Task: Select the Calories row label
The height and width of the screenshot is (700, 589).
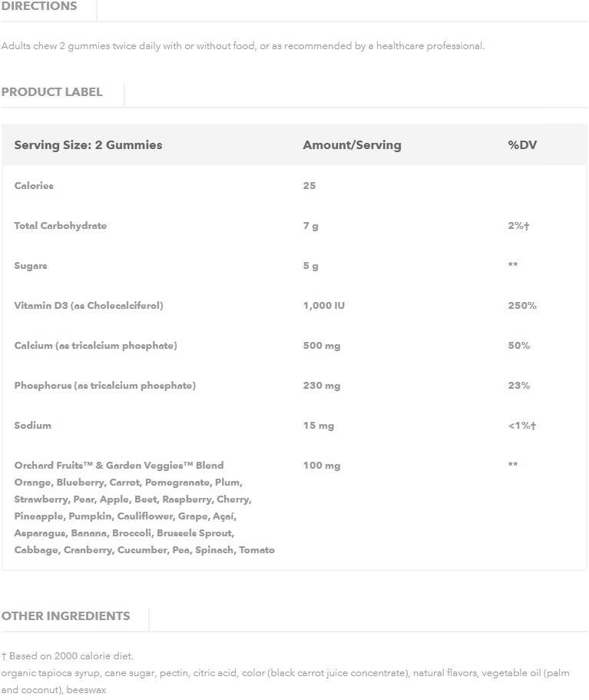Action: coord(34,186)
